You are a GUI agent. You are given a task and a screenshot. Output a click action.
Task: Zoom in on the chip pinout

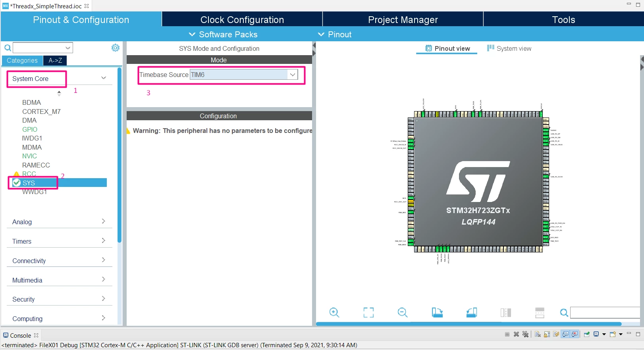point(334,313)
